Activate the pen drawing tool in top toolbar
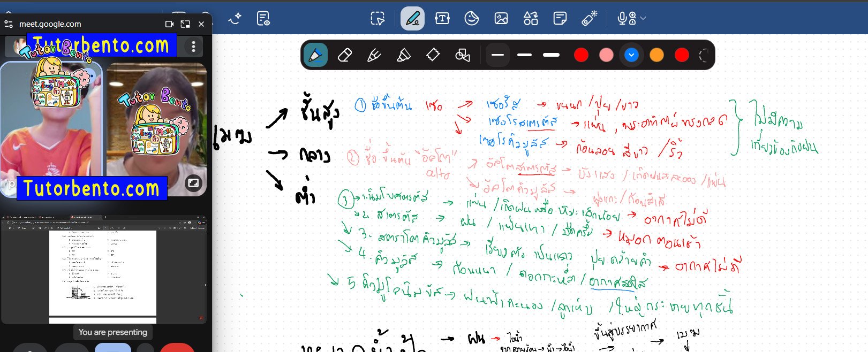The width and height of the screenshot is (868, 352). pyautogui.click(x=412, y=19)
